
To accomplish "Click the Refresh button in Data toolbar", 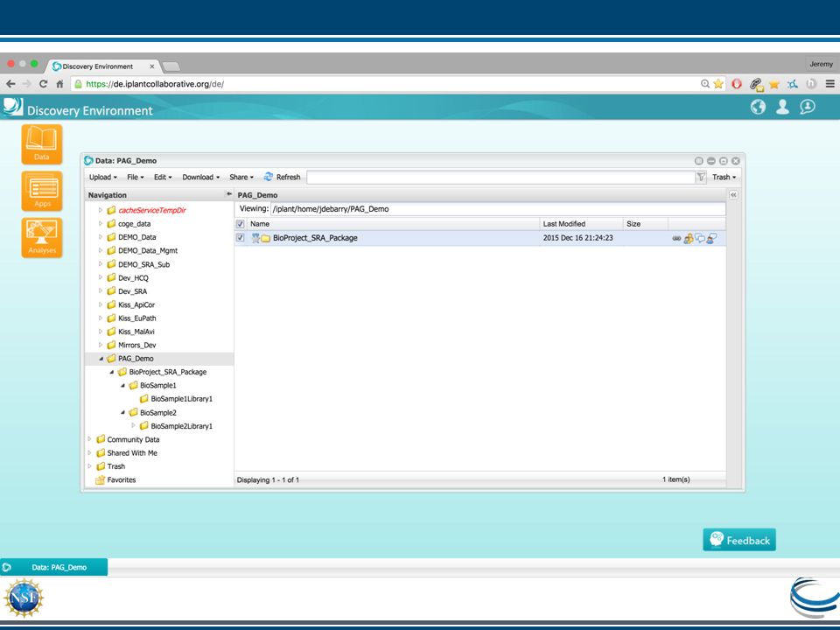I will (x=283, y=177).
